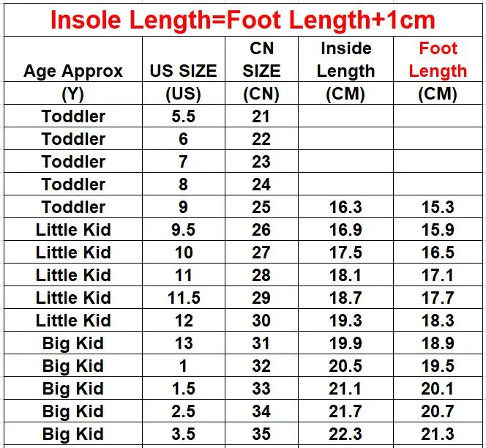Image resolution: width=486 pixels, height=448 pixels.
Task: Click the US size 11.5 cell
Action: tap(184, 298)
